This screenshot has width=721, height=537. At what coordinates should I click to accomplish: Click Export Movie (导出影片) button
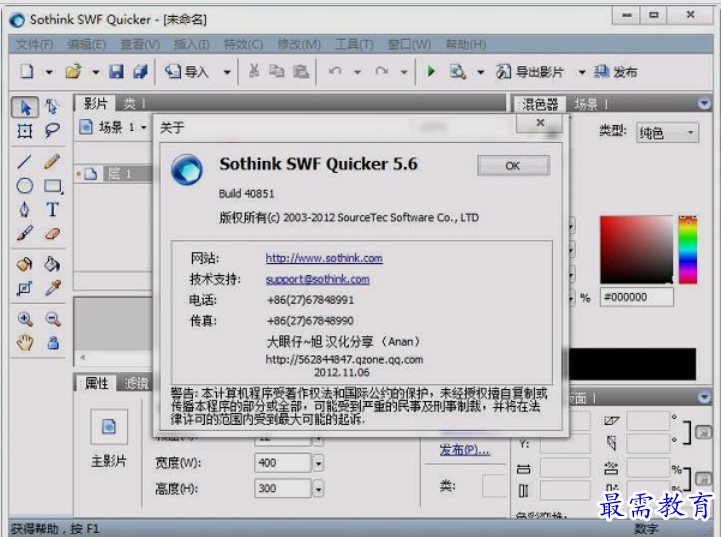click(529, 72)
